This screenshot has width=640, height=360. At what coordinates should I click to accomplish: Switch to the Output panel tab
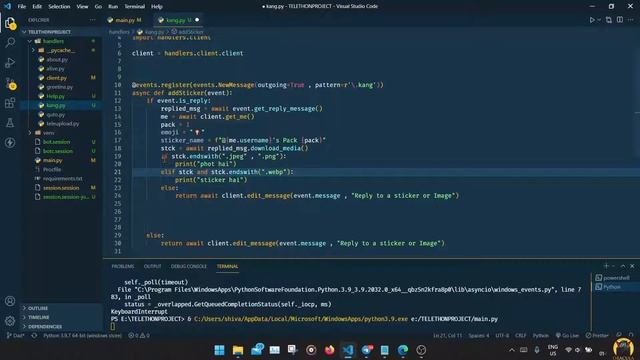coord(152,266)
